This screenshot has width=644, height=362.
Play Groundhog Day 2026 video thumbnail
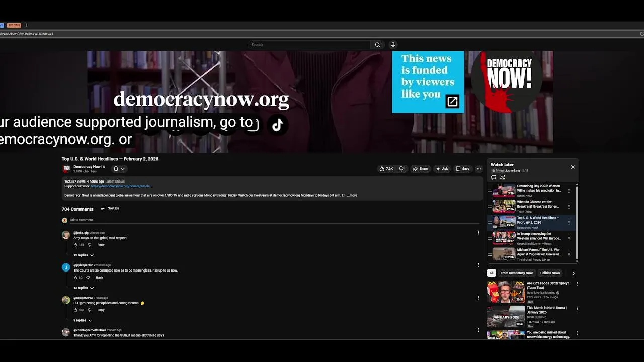pyautogui.click(x=504, y=190)
